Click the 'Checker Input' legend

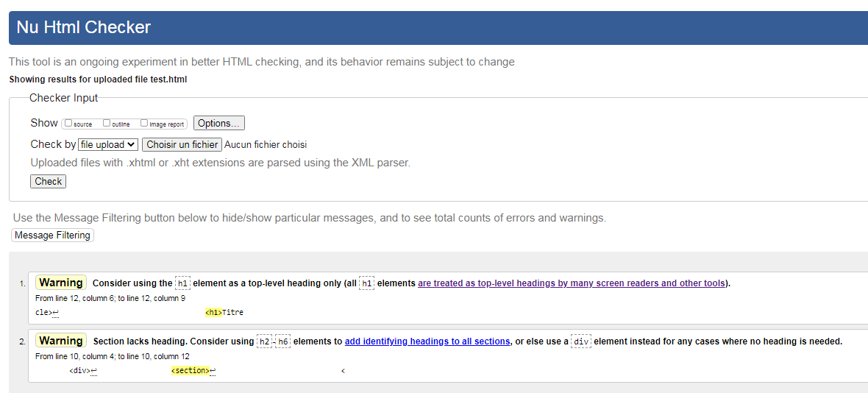click(x=64, y=98)
